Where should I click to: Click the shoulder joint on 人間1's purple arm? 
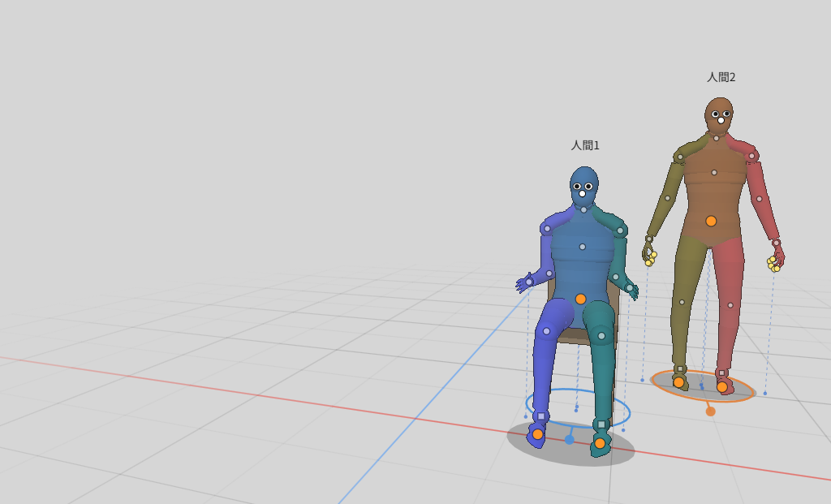click(x=548, y=230)
